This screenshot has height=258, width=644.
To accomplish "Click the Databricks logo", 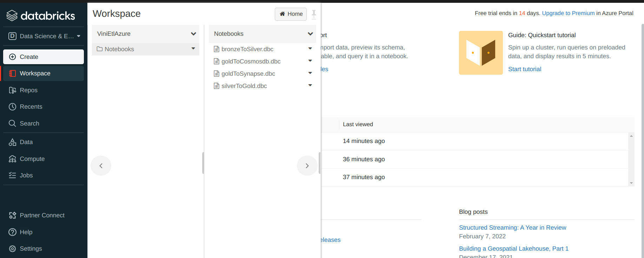I will pos(41,15).
